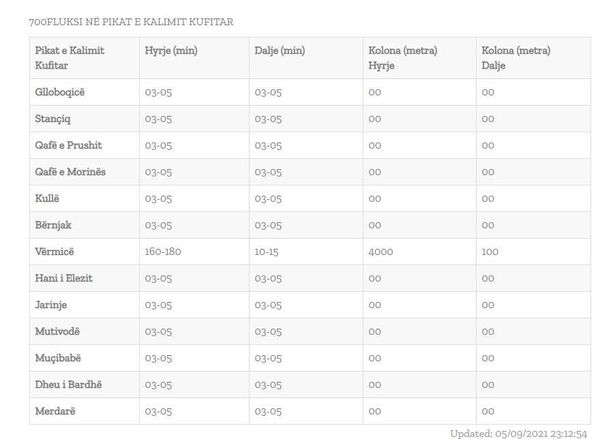Click the Dheu i Bardhë entry
The width and height of the screenshot is (600, 439).
pyautogui.click(x=68, y=385)
